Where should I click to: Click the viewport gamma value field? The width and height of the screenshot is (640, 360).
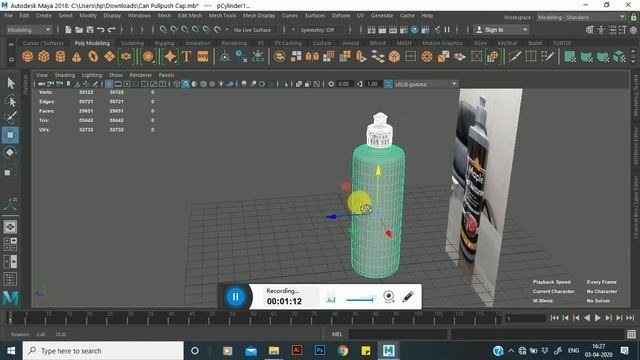click(372, 84)
